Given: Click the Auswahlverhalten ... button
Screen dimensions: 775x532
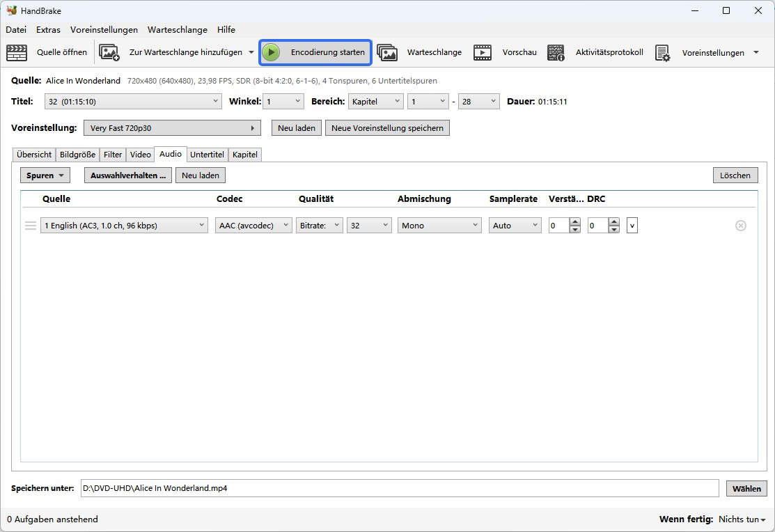Looking at the screenshot, I should (x=128, y=175).
